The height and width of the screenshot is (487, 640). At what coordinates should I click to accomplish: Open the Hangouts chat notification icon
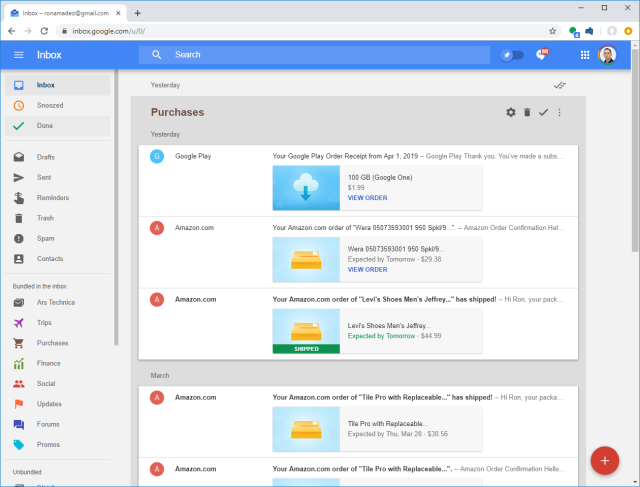tap(543, 55)
